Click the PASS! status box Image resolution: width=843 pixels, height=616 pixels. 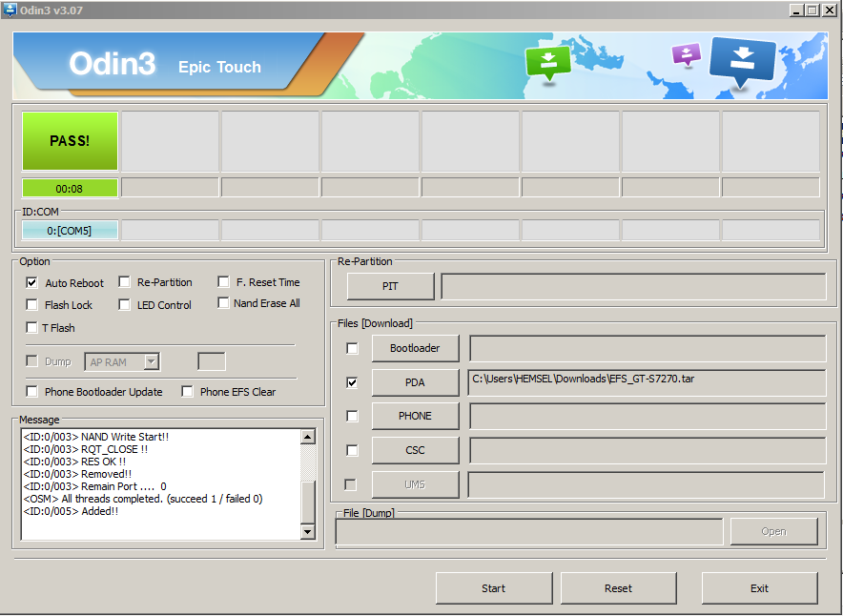coord(70,141)
